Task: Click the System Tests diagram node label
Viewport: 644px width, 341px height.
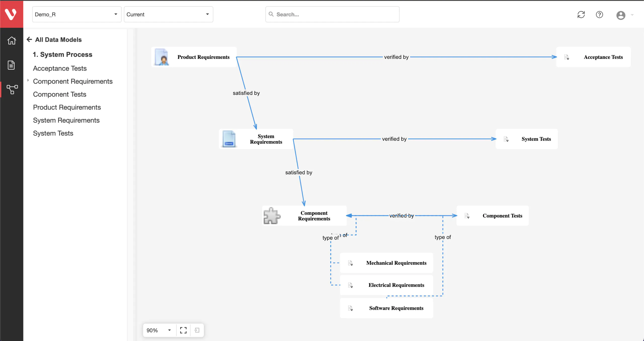Action: coord(536,139)
